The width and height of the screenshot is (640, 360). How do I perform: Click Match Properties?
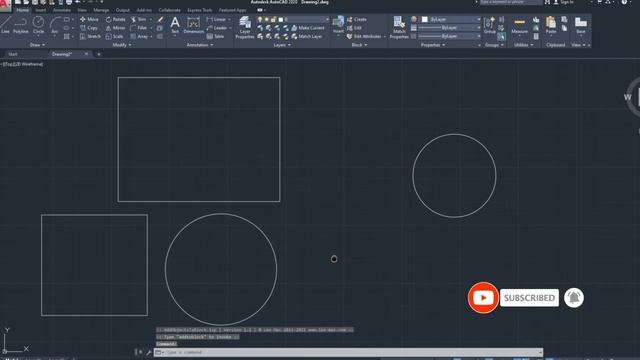399,28
